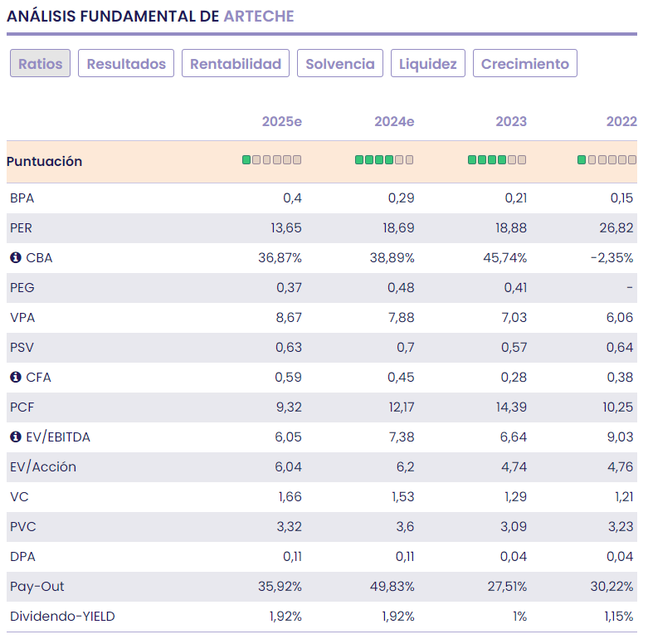
Task: Click the Dividendo-YIELD row label
Action: [x=62, y=617]
